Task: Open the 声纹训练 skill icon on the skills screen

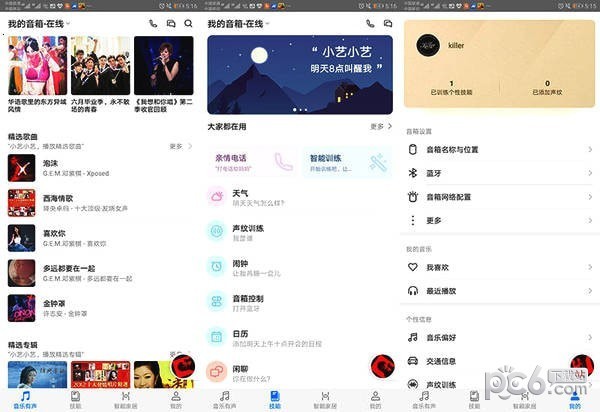Action: click(x=217, y=231)
